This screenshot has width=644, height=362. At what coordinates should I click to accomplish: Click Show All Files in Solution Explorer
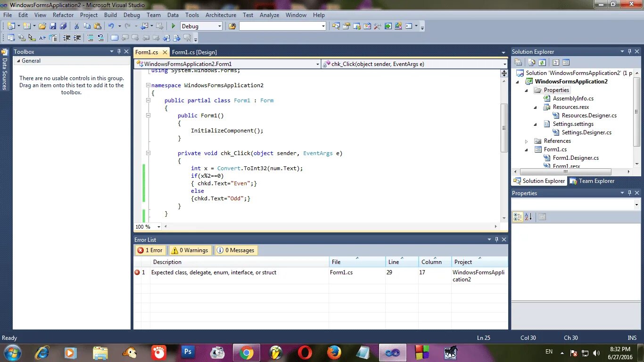(x=532, y=62)
